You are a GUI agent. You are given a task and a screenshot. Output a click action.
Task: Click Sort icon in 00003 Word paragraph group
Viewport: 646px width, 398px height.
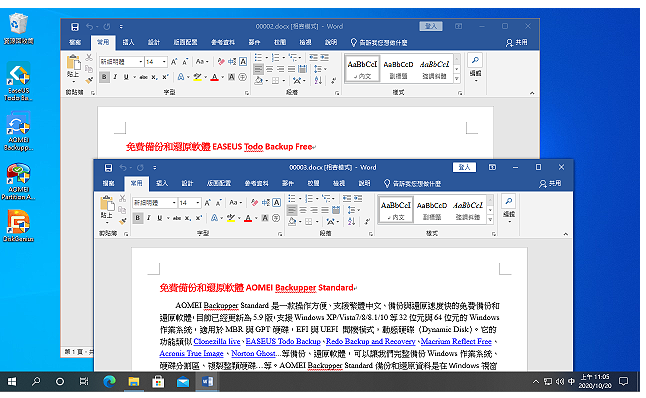pos(351,221)
